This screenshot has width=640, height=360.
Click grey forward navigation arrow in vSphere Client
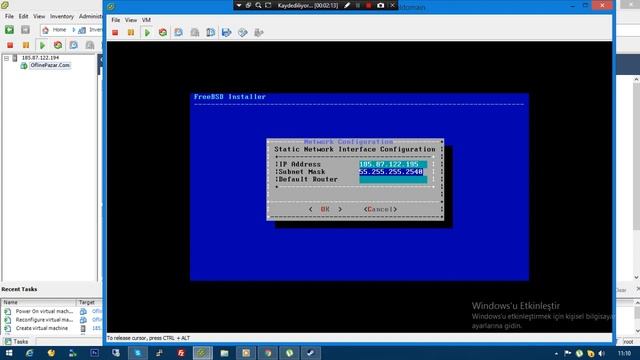pos(25,30)
